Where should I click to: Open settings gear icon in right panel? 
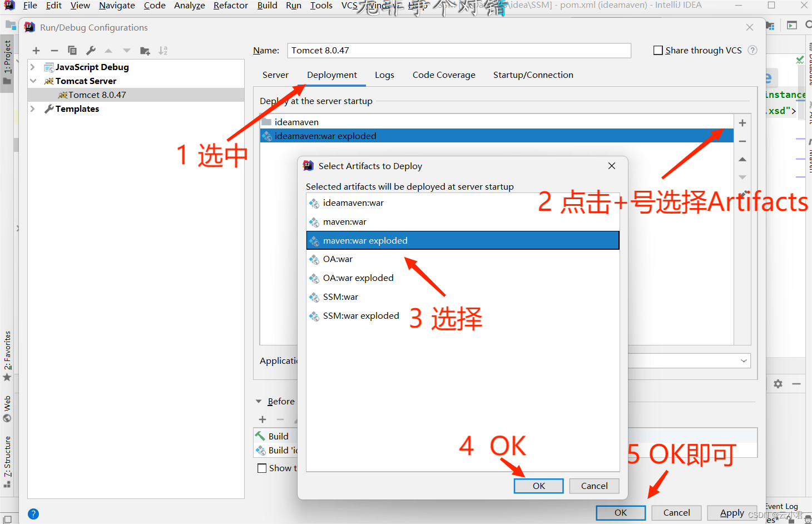coord(778,384)
